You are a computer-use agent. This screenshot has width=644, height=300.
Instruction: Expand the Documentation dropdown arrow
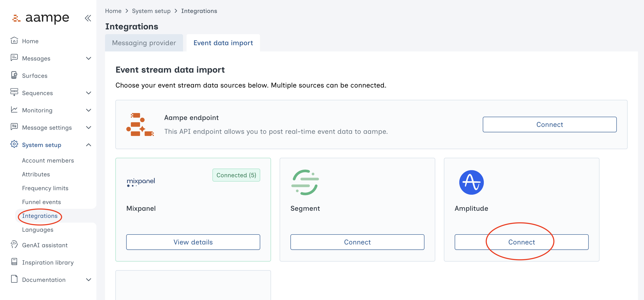tap(89, 279)
